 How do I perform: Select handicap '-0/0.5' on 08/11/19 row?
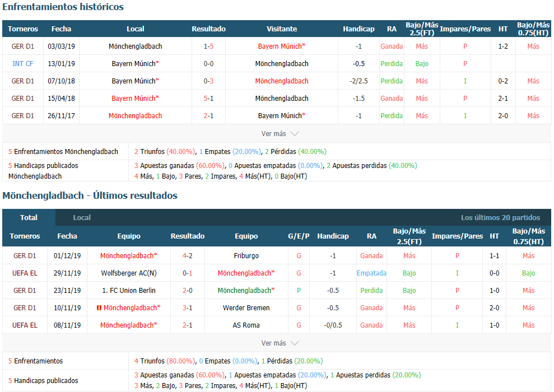(333, 325)
